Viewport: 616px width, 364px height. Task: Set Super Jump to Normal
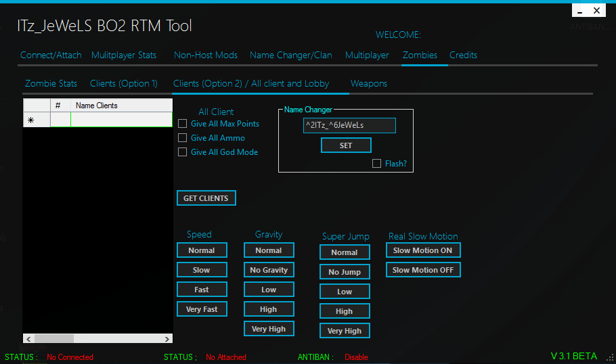click(x=345, y=252)
